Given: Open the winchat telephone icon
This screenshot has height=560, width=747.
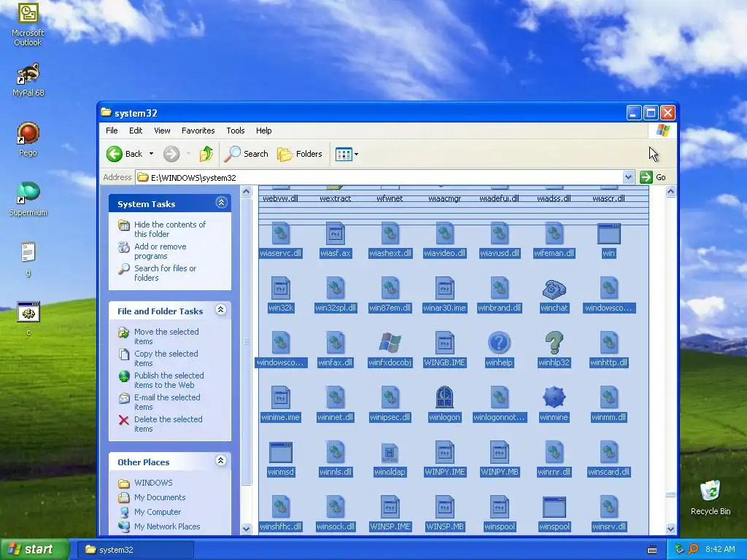Looking at the screenshot, I should pyautogui.click(x=554, y=289).
